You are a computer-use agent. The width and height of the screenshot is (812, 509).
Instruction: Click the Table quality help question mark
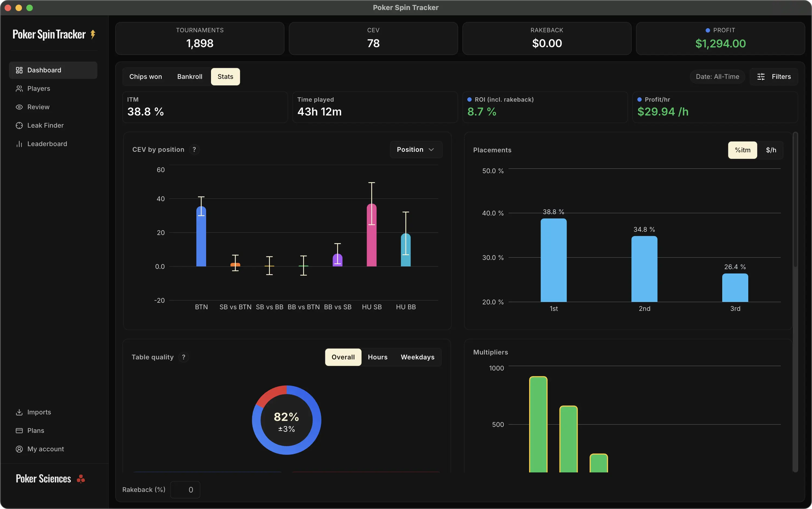184,357
